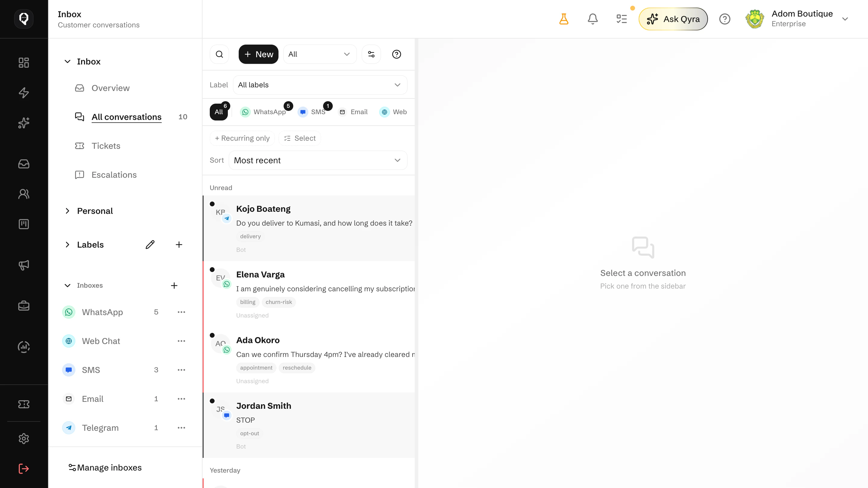Collapse the Inboxes section

click(x=68, y=286)
